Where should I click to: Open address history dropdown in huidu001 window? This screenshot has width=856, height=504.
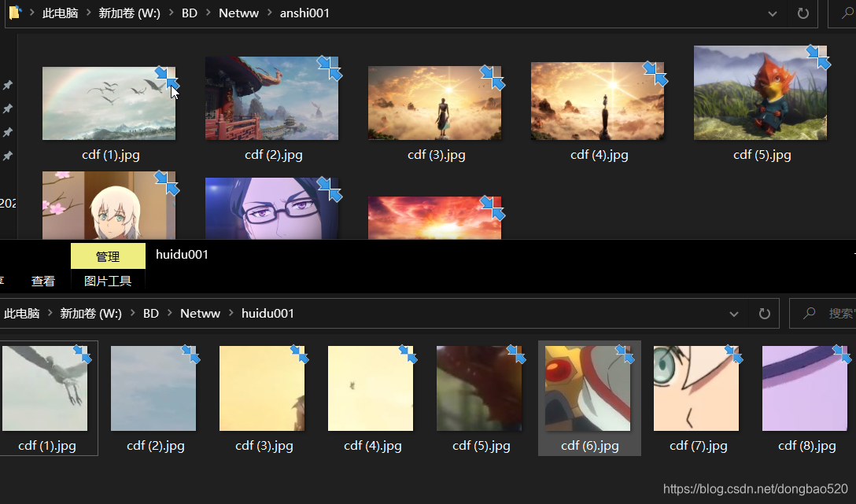734,314
